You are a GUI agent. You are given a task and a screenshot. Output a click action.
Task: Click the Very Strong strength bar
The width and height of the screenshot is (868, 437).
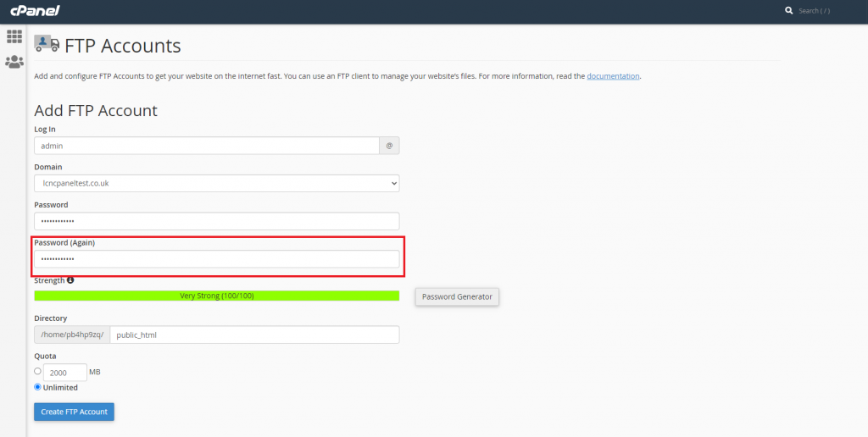(216, 296)
